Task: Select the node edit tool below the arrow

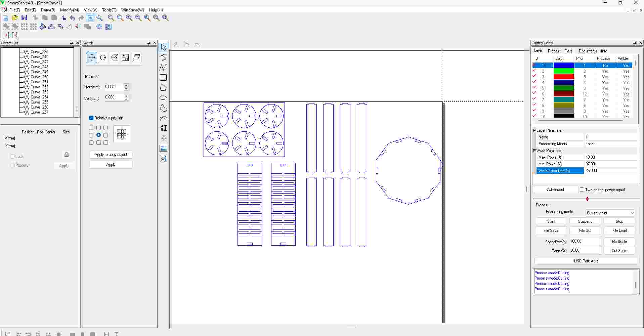Action: 163,57
